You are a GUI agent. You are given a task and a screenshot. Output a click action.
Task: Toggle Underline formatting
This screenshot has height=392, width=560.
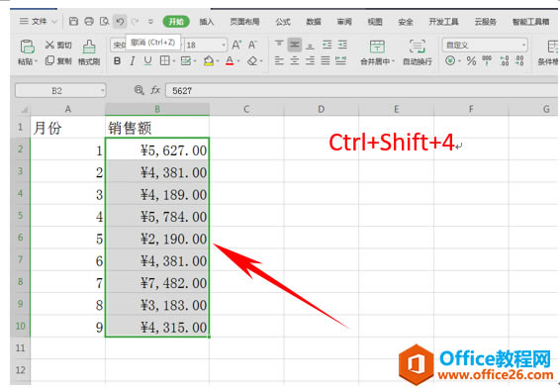[147, 61]
